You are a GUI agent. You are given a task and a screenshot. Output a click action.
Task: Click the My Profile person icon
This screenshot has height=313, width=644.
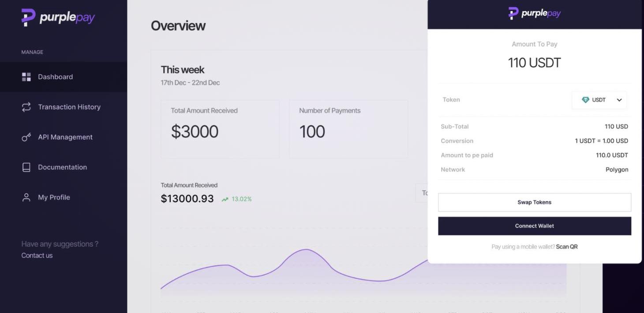click(26, 197)
